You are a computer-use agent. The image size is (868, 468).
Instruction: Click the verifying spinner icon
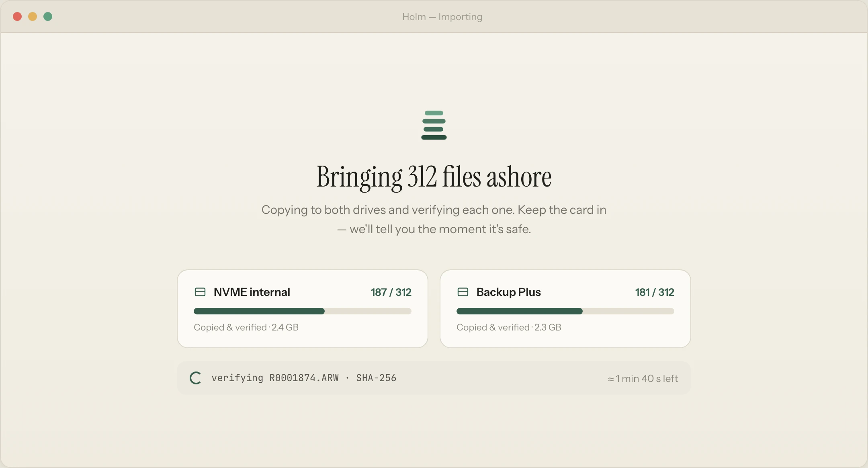[195, 378]
